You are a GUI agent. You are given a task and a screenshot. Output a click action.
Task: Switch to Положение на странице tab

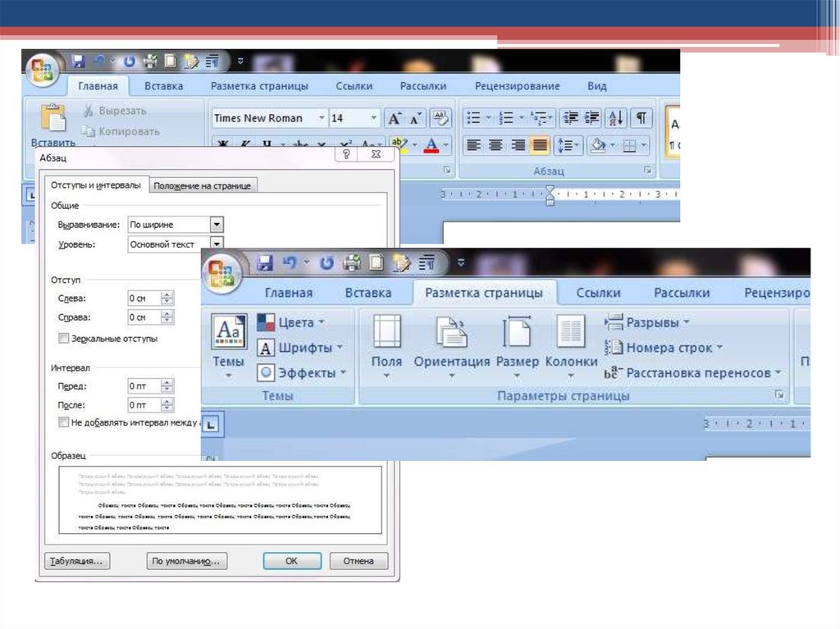pyautogui.click(x=202, y=186)
